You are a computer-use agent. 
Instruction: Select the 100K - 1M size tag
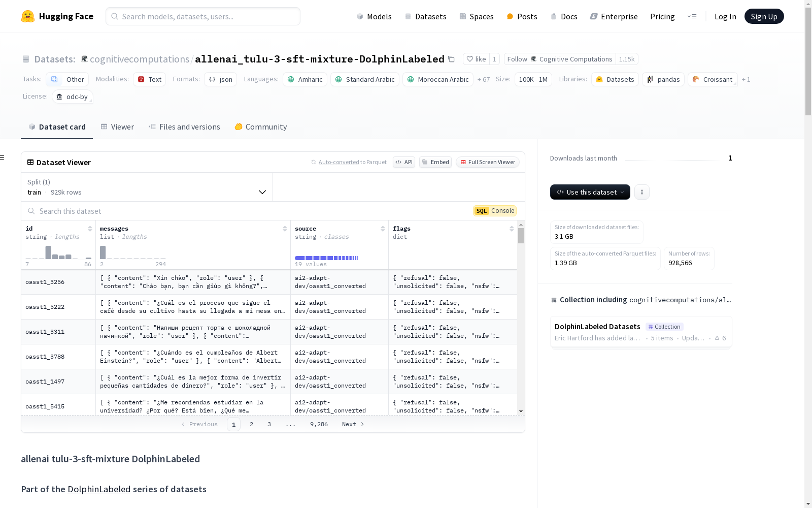[x=533, y=79]
